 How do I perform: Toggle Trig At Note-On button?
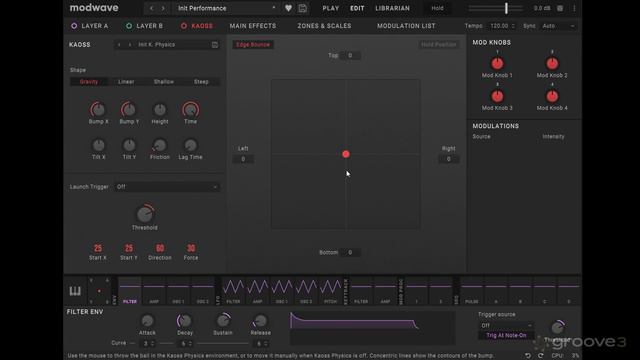(x=506, y=336)
